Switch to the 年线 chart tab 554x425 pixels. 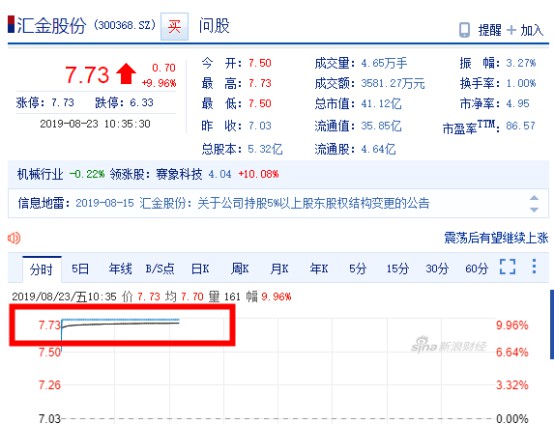click(120, 269)
